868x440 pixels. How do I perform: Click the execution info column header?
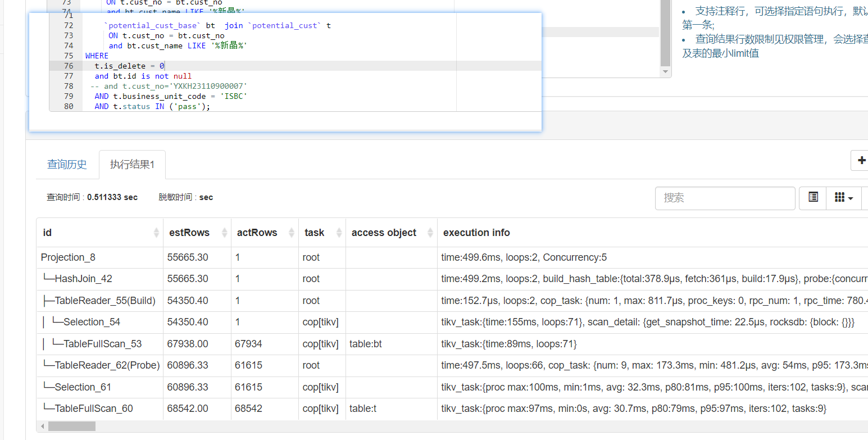pos(476,233)
